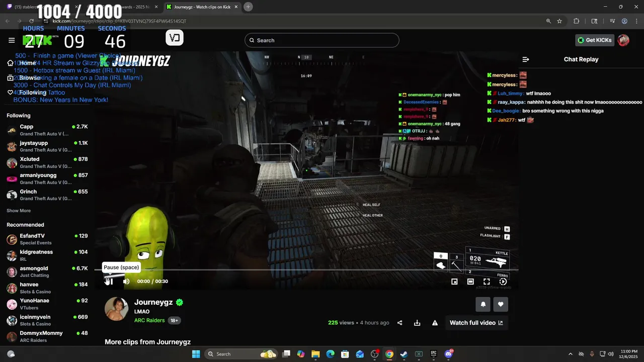
Task: Open Steam from the taskbar
Action: pos(404,354)
